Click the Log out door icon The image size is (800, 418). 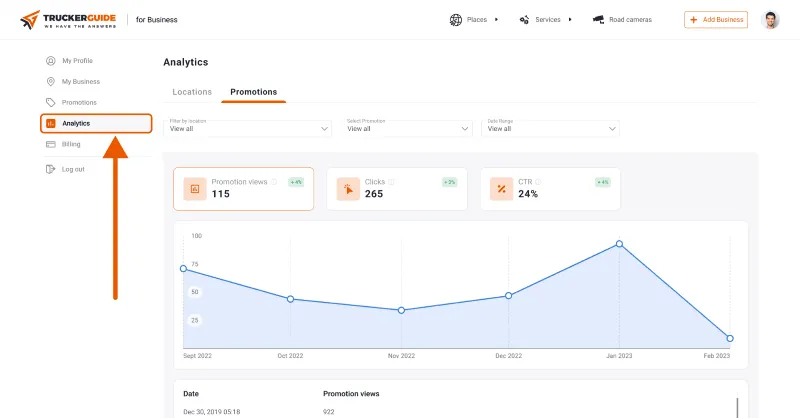(x=51, y=169)
